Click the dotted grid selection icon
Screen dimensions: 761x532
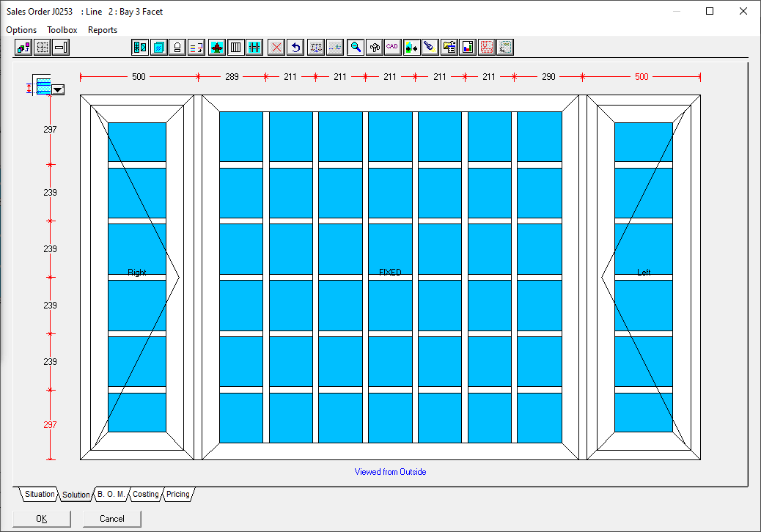point(43,48)
